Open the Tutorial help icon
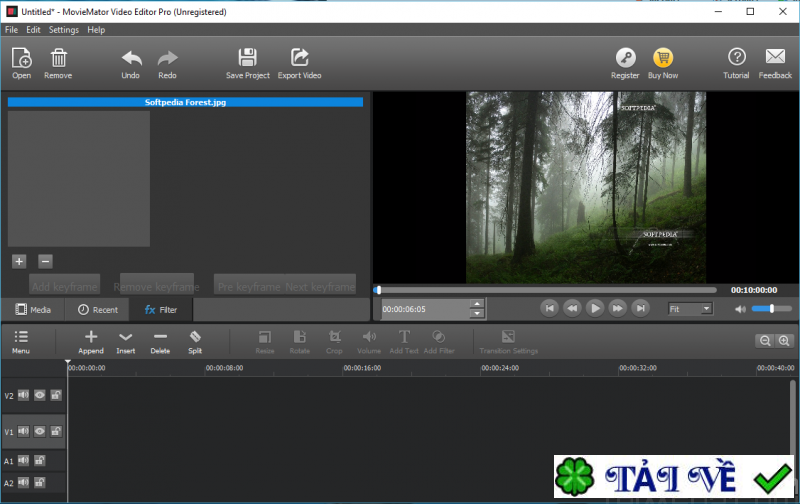Image resolution: width=800 pixels, height=504 pixels. [736, 57]
